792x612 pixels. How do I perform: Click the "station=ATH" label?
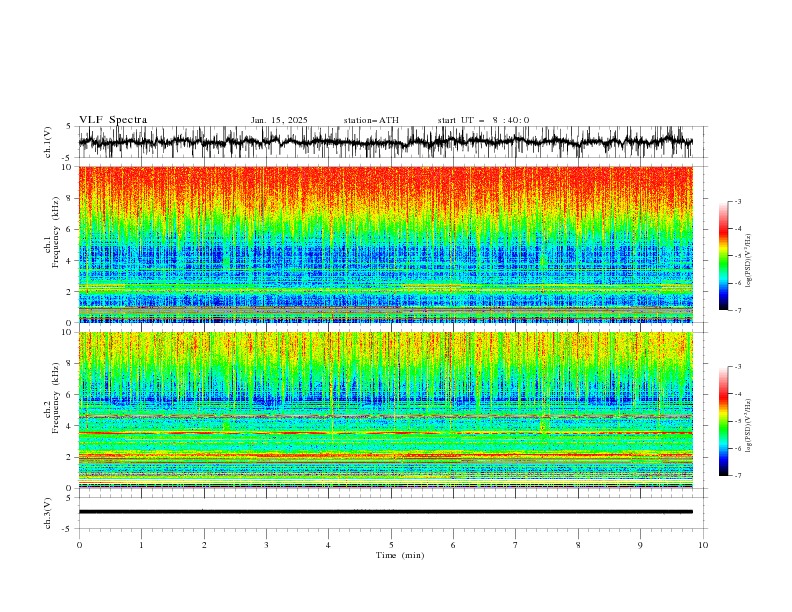371,120
